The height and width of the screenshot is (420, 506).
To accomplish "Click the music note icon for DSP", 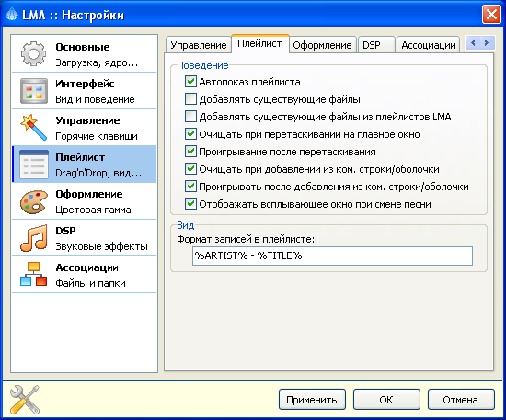I will (33, 238).
